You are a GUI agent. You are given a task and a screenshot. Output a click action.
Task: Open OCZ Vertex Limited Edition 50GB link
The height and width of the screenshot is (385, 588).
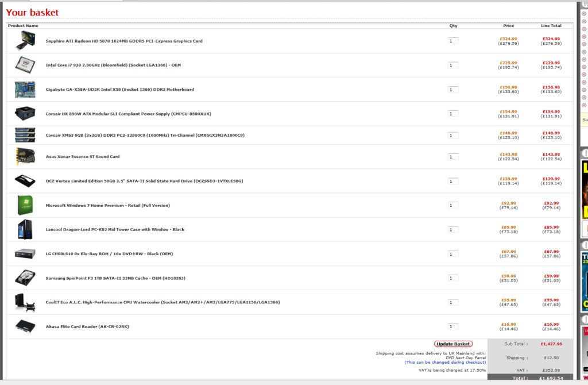click(x=144, y=181)
